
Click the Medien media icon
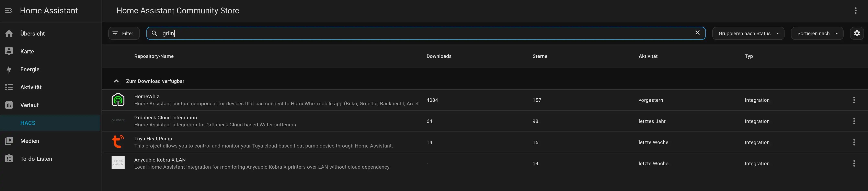[x=9, y=141]
